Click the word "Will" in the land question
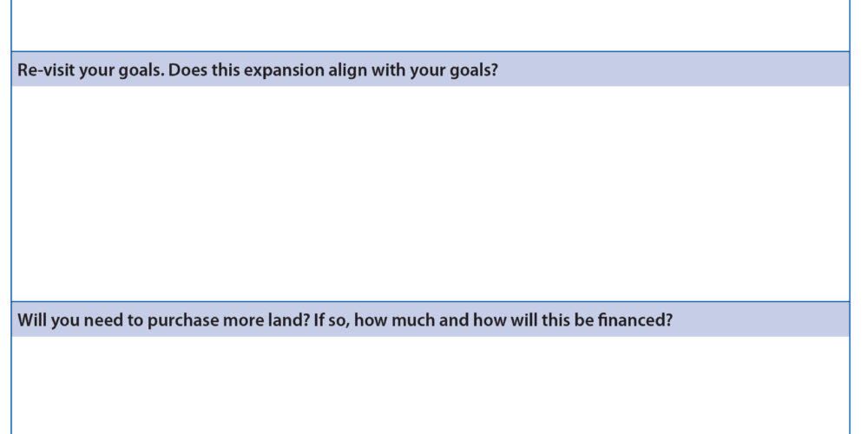Viewport: 868px width, 434px height. point(32,319)
